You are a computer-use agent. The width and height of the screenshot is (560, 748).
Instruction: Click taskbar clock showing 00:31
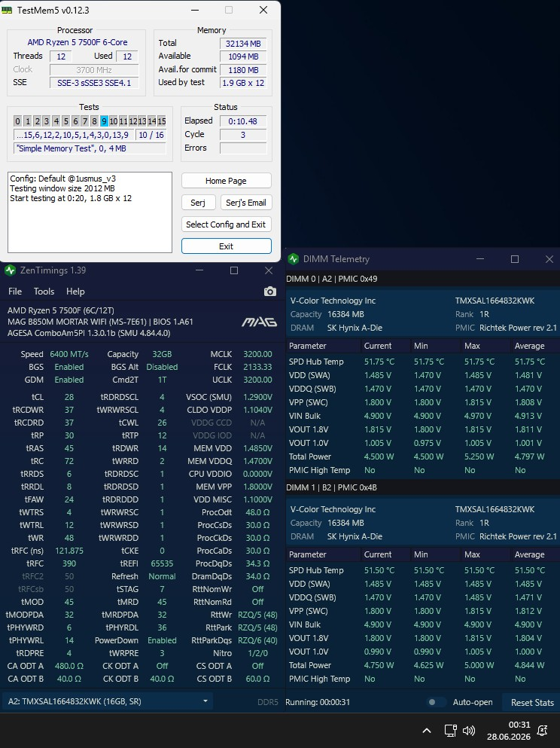519,725
